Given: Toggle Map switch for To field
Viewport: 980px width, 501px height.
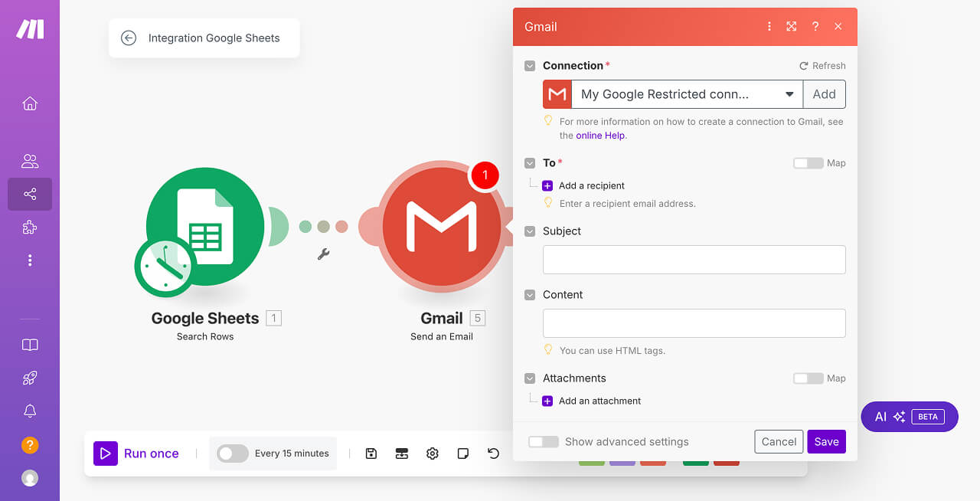Looking at the screenshot, I should (x=808, y=163).
